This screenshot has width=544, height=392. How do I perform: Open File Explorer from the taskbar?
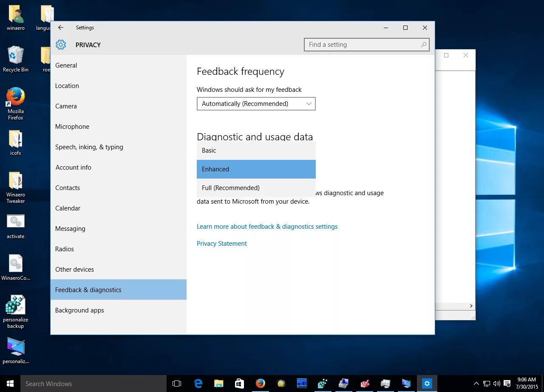[218, 383]
